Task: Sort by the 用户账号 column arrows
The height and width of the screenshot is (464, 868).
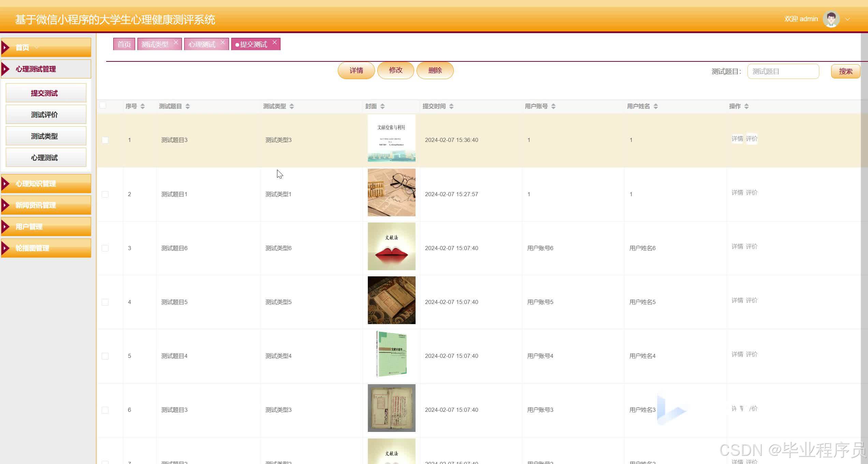Action: [553, 106]
